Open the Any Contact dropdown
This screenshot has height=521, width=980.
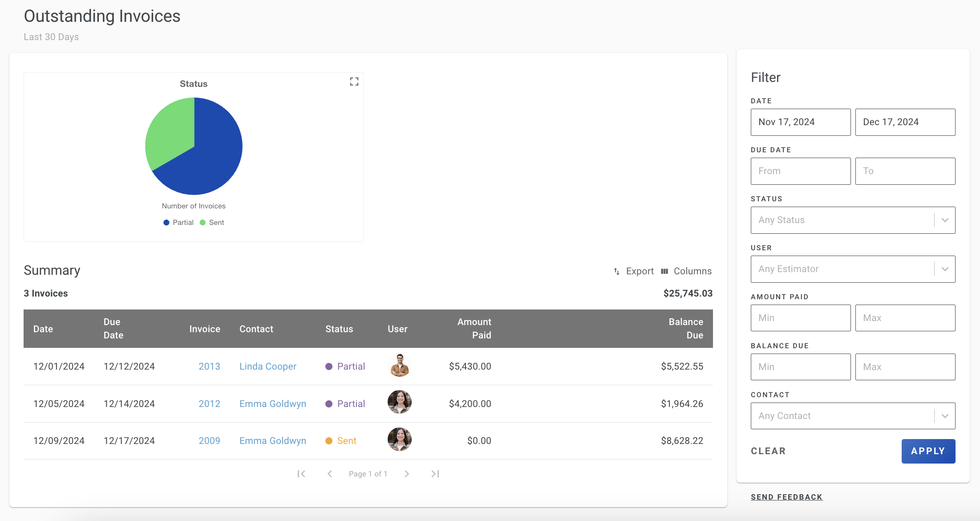pyautogui.click(x=853, y=416)
